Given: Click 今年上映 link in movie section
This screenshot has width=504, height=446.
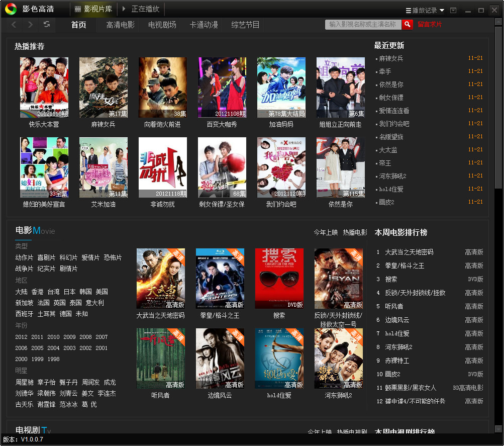Looking at the screenshot, I should (326, 232).
